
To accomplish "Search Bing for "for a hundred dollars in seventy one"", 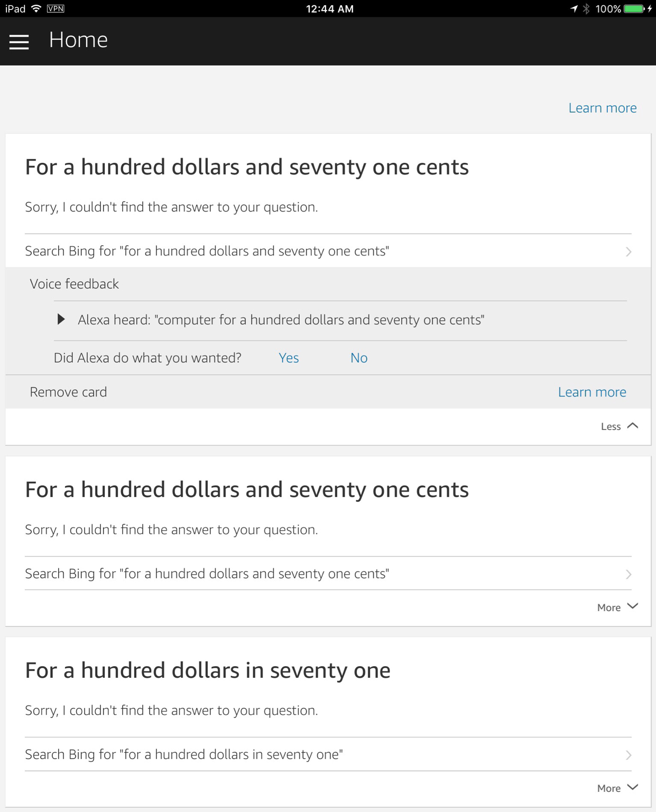I will point(328,754).
